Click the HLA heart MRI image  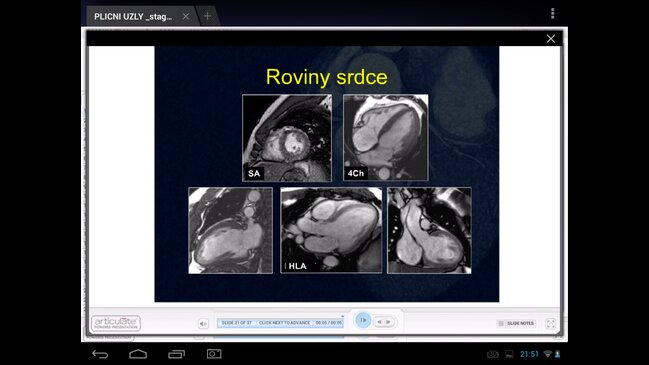tap(331, 230)
